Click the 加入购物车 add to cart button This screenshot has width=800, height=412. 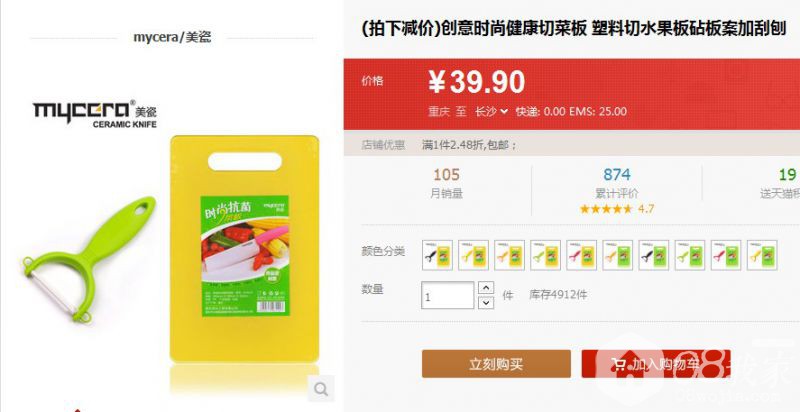[x=656, y=364]
